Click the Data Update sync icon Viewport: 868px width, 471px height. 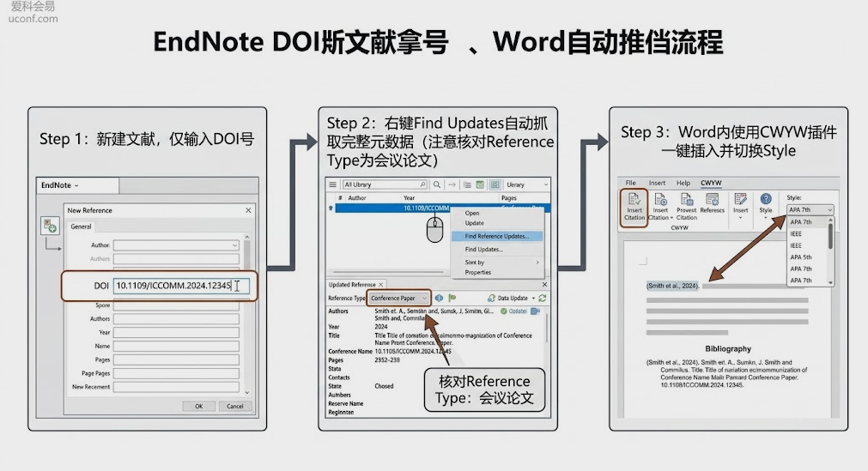point(491,298)
